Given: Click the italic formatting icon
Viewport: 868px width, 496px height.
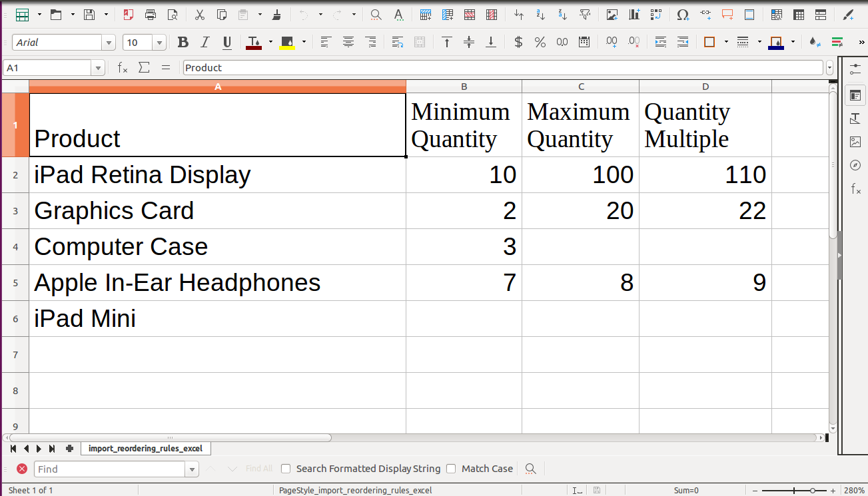Looking at the screenshot, I should [205, 43].
